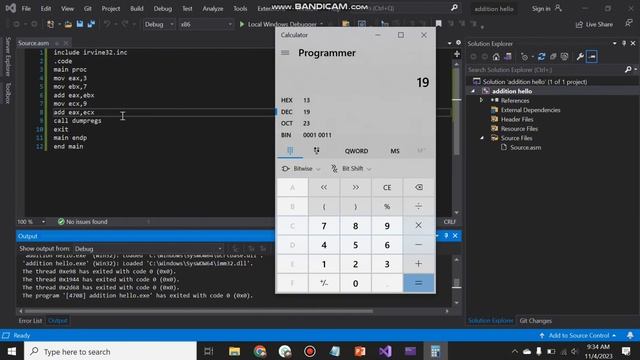Screen dimensions: 640x360
Task: Click the equals button in Calculator
Action: pyautogui.click(x=418, y=283)
